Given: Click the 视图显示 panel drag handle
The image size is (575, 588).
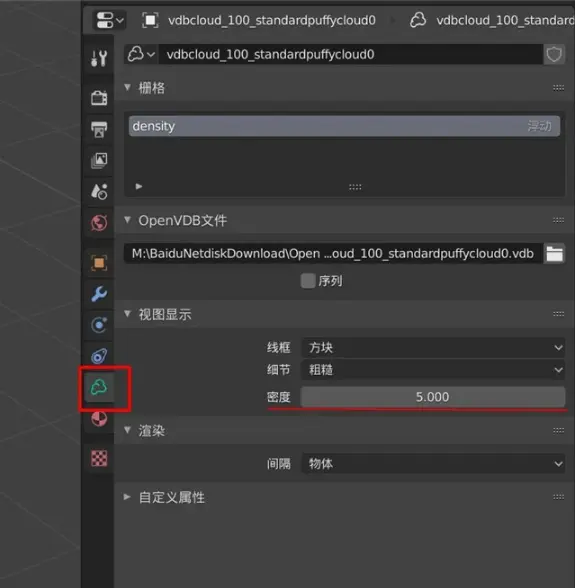Looking at the screenshot, I should pyautogui.click(x=558, y=314).
